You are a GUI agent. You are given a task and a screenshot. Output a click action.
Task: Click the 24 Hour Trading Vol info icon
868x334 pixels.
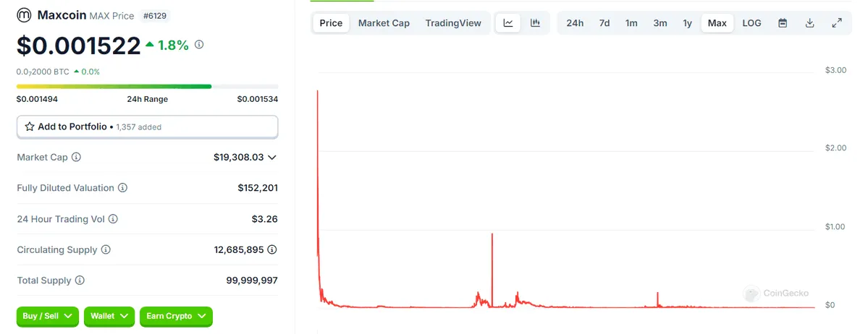[113, 219]
